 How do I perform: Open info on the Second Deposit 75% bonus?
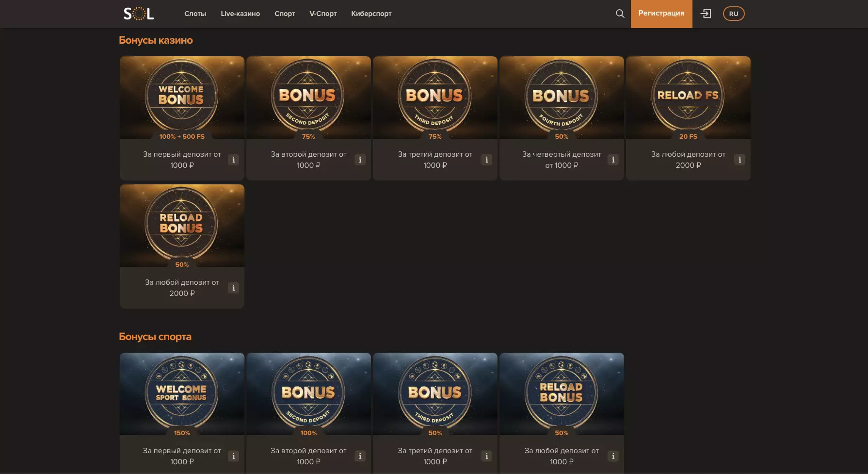click(360, 159)
